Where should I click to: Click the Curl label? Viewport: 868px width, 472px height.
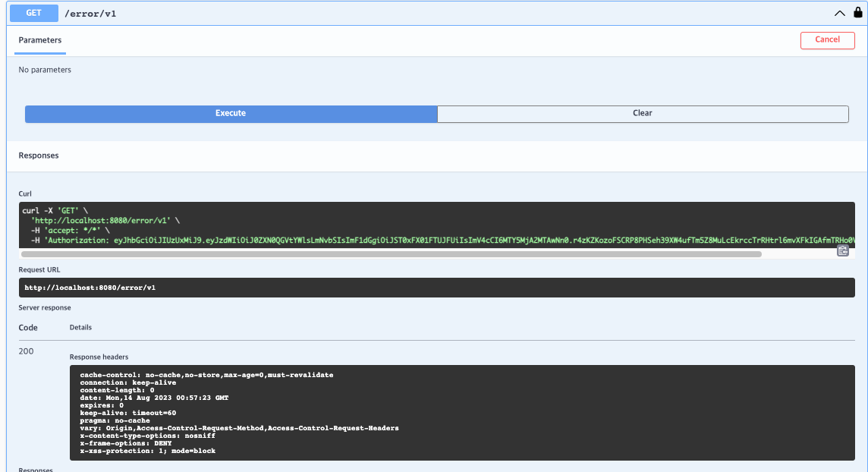point(25,194)
